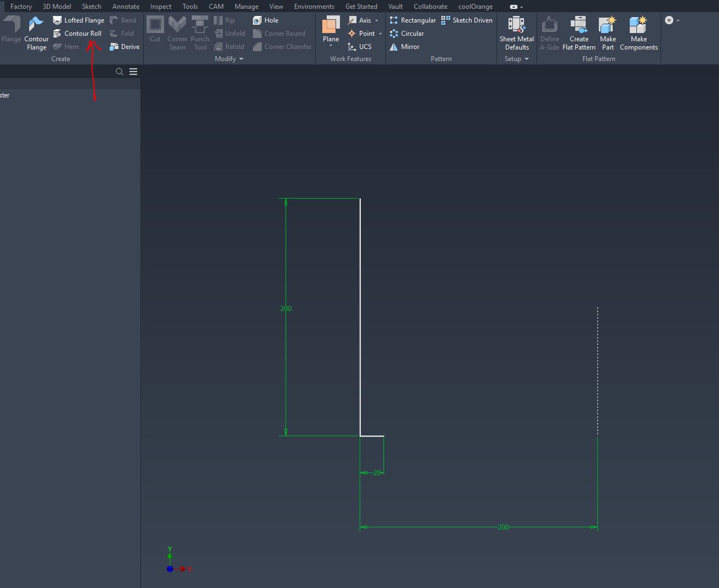
Task: Click the UCS tool
Action: click(x=360, y=47)
